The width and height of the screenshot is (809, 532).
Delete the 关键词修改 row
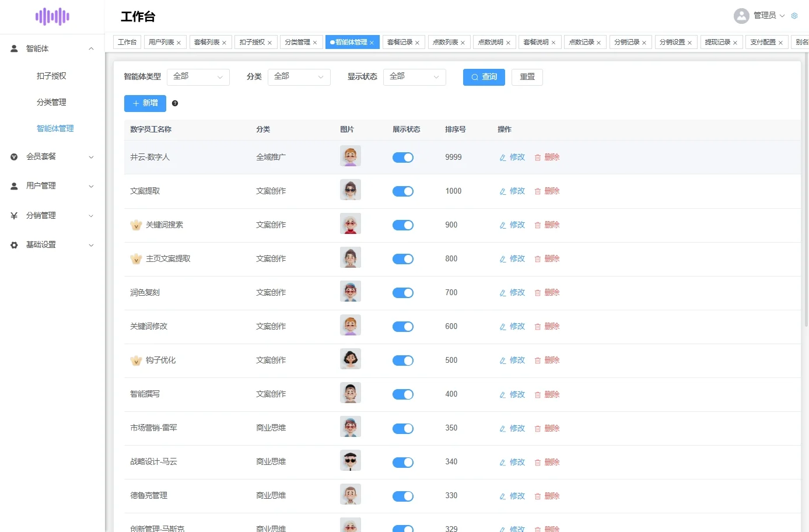click(547, 327)
